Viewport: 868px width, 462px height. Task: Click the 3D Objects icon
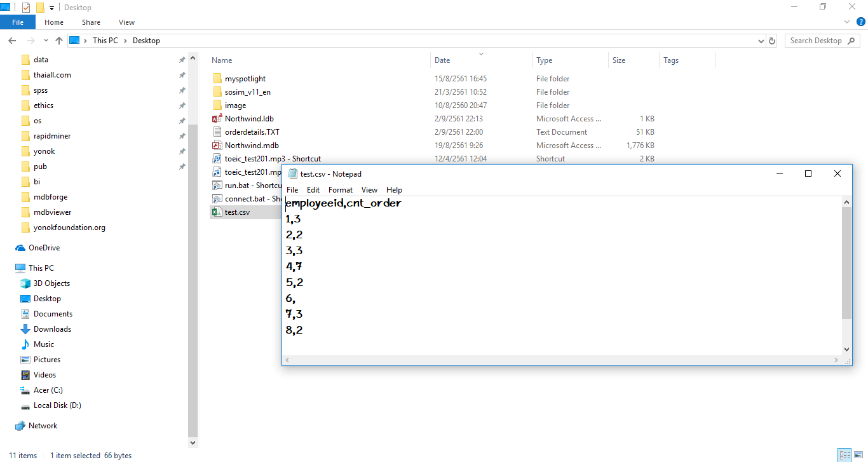25,283
